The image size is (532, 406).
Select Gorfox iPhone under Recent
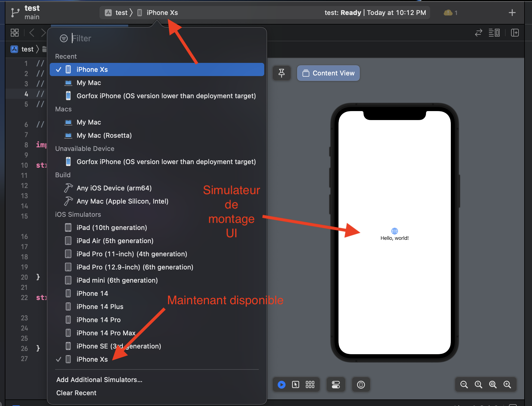(x=157, y=96)
